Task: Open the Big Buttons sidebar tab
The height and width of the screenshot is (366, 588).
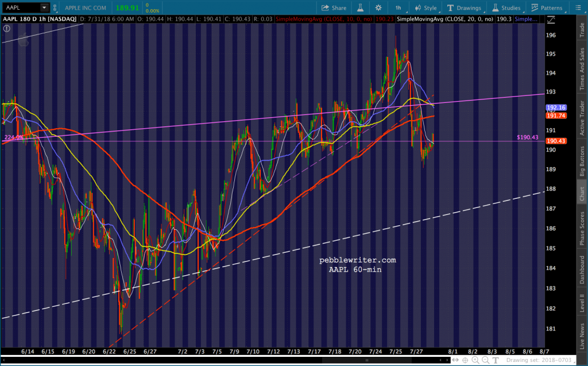Action: click(x=582, y=161)
